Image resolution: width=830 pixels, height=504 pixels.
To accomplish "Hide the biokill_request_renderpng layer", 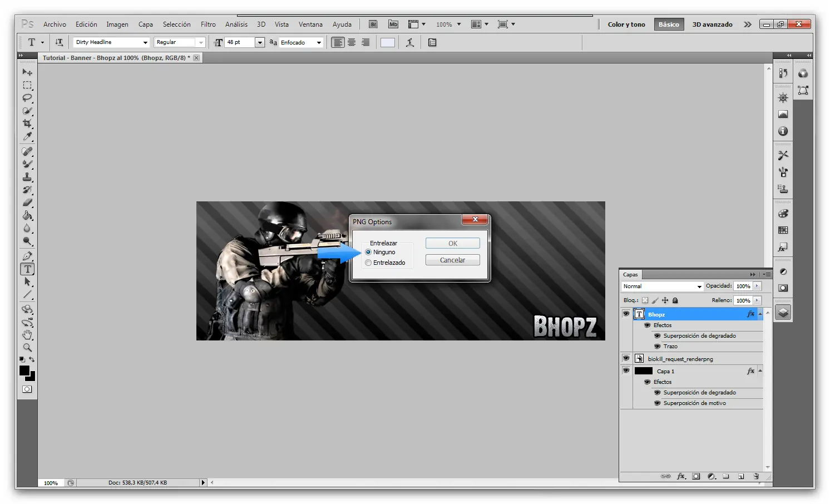I will (626, 358).
